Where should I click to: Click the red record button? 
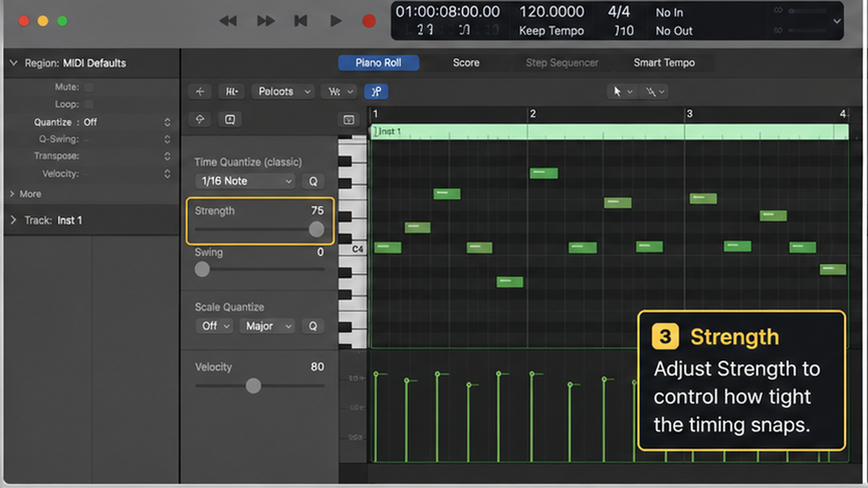369,21
